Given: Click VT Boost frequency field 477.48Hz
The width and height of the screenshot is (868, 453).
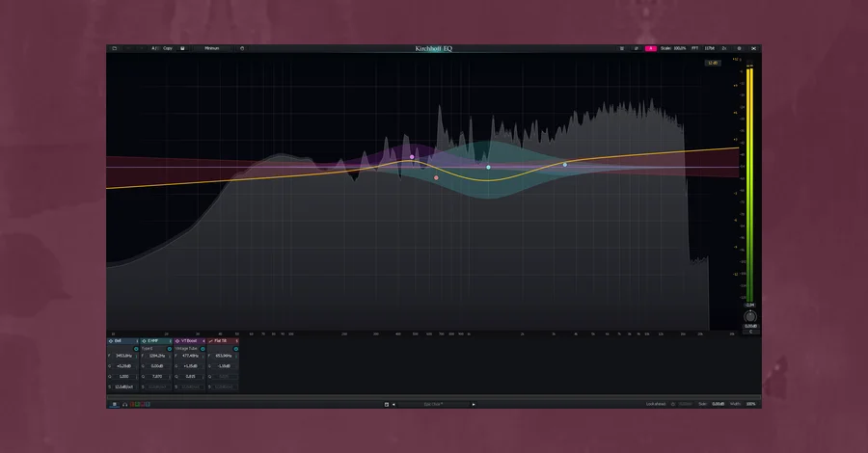Looking at the screenshot, I should pos(190,356).
